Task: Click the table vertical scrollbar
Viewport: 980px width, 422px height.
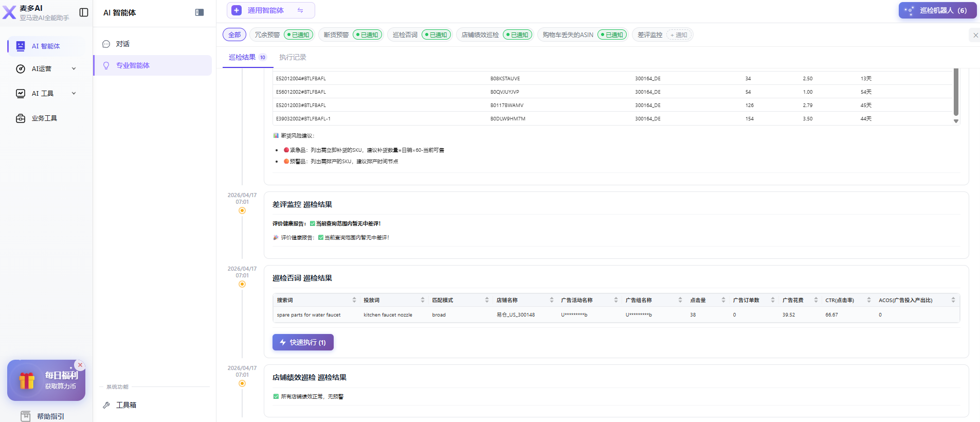Action: coord(956,93)
